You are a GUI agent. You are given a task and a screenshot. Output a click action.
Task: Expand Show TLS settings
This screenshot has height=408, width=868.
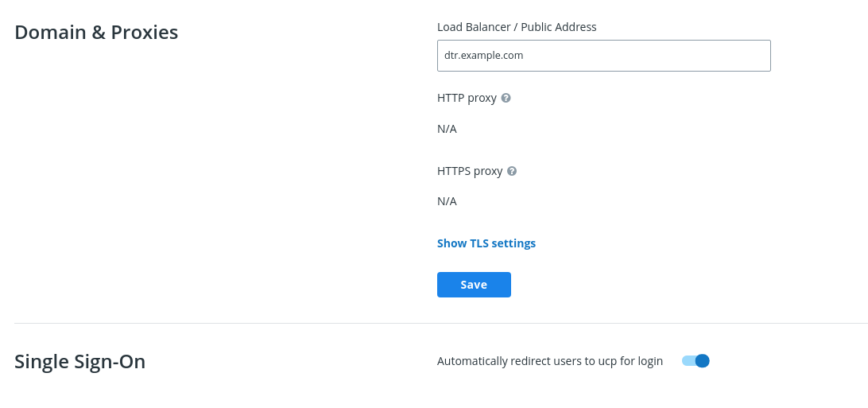tap(486, 243)
